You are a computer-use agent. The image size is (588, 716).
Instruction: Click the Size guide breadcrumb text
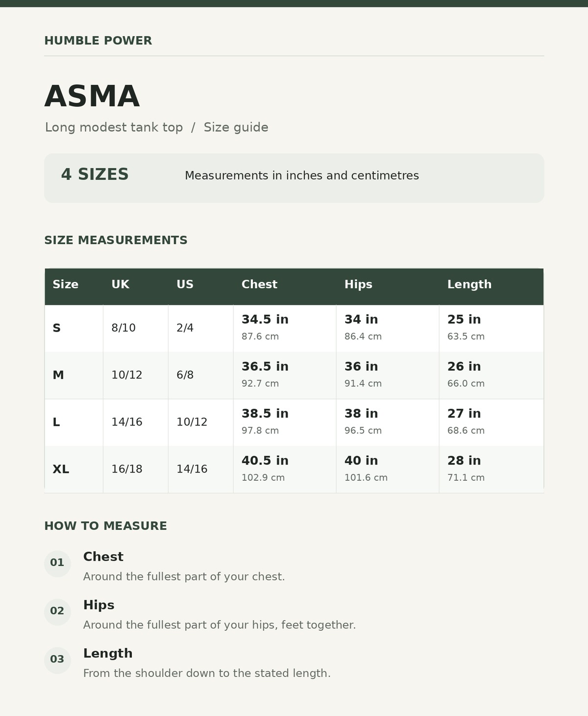(236, 127)
